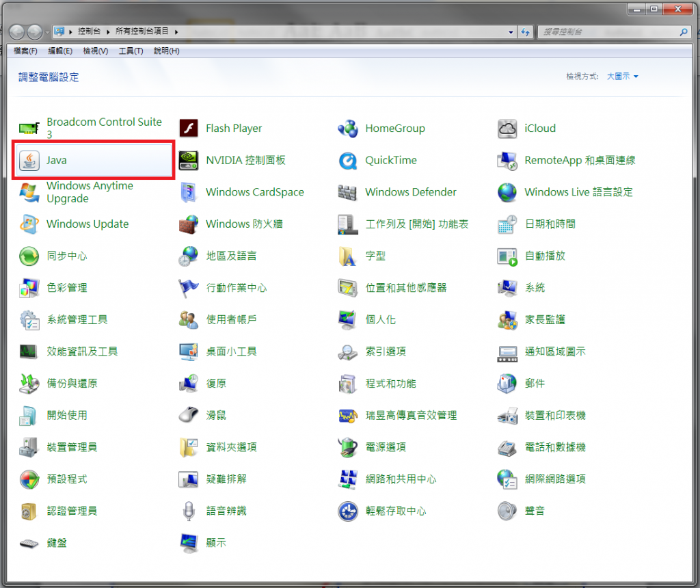The height and width of the screenshot is (588, 700).
Task: Open the 家長監護 icon
Action: (x=507, y=320)
